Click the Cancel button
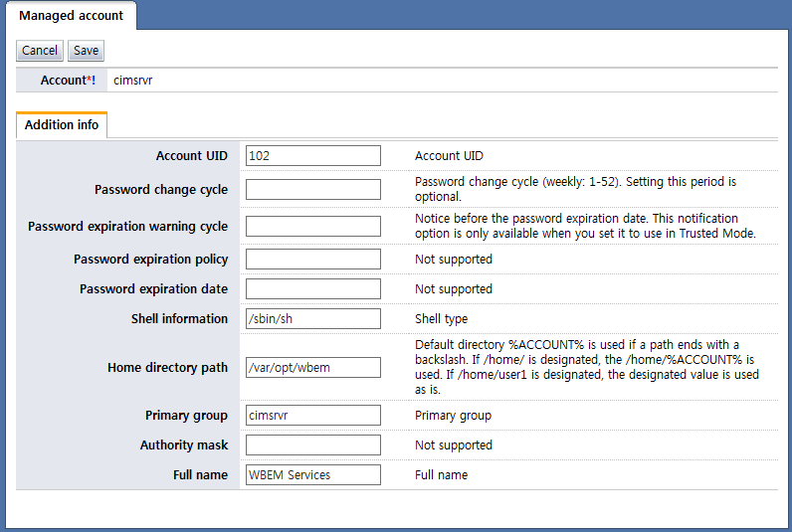 tap(40, 51)
